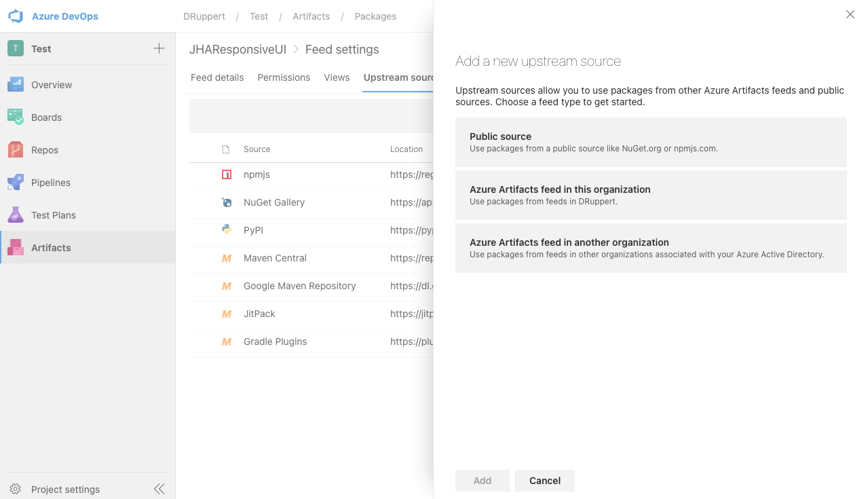Open the Views tab

click(x=337, y=77)
